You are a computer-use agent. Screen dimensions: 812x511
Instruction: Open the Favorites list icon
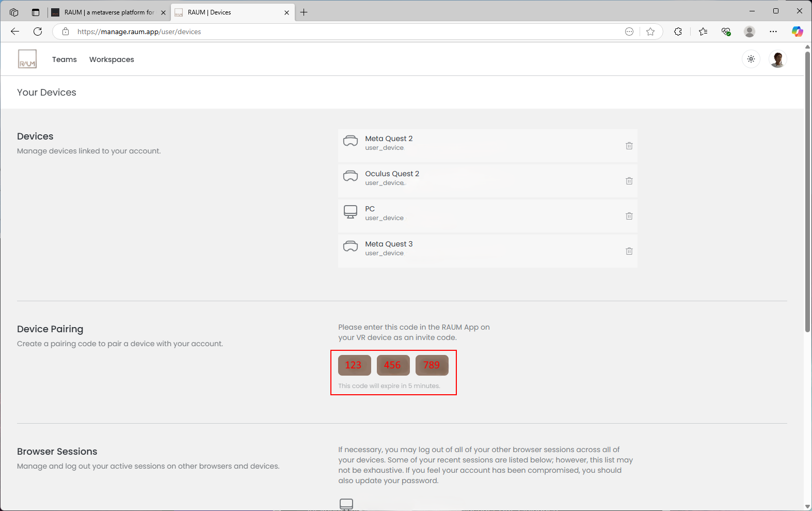[703, 32]
